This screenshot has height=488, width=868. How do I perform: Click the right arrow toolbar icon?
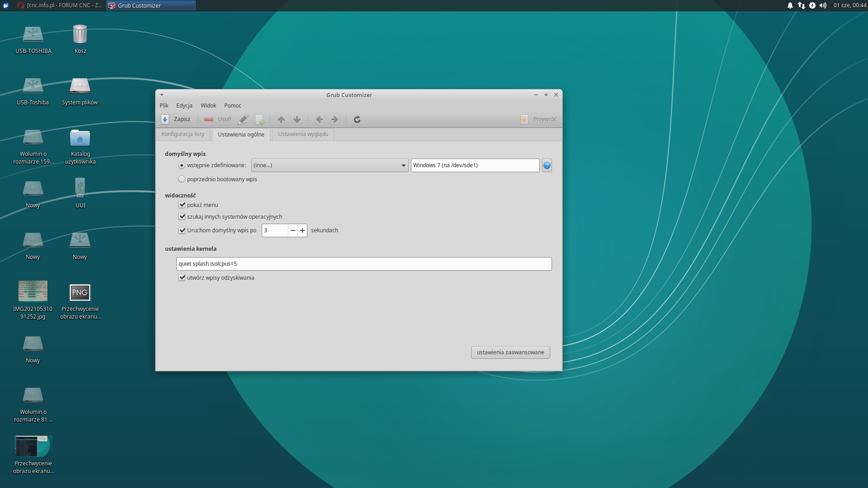coord(335,119)
